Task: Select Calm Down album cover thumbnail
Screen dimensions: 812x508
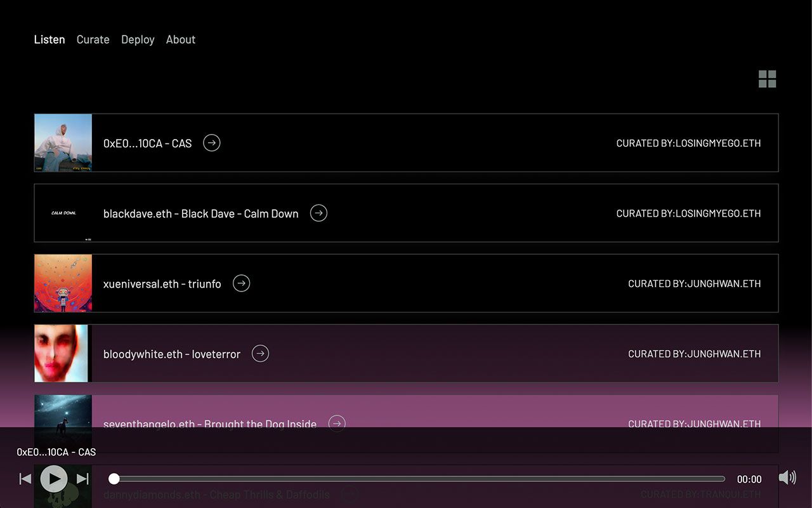Action: click(x=63, y=213)
